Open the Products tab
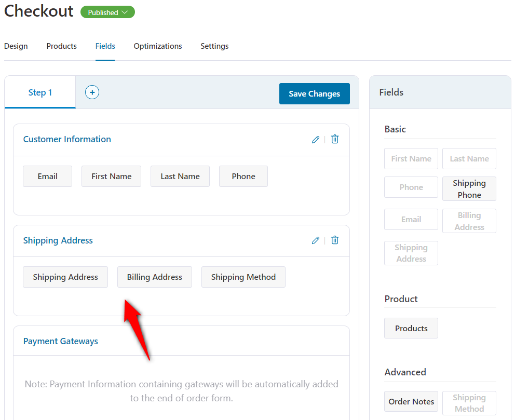This screenshot has height=420, width=515. pos(61,46)
